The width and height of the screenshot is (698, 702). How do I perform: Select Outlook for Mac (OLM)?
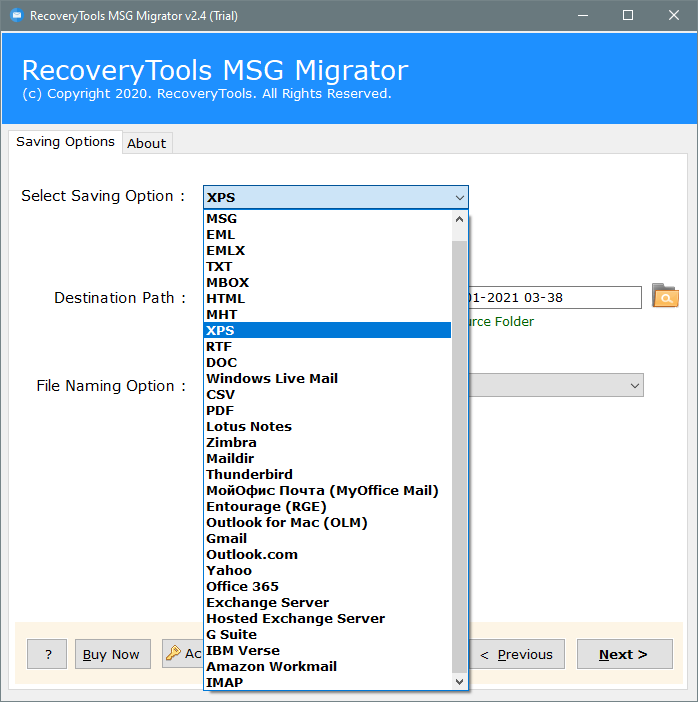point(327,522)
